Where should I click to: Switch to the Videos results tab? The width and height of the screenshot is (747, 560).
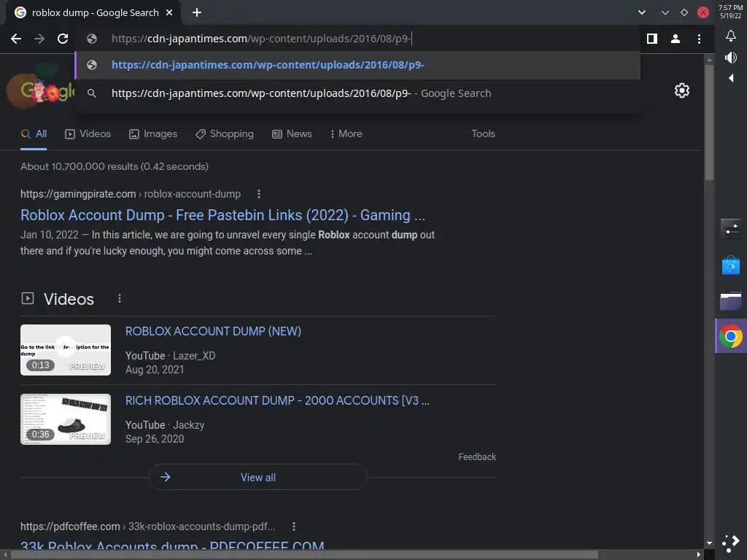tap(88, 134)
